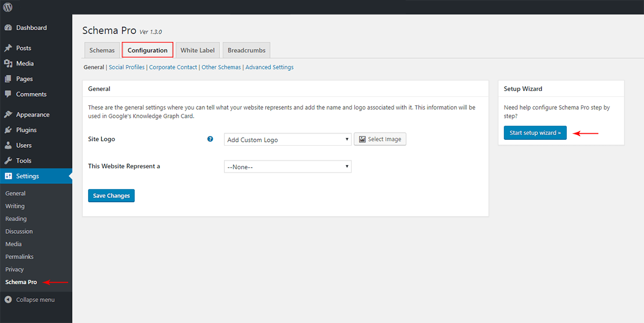Open the Social Profiles section link
The image size is (644, 323).
coord(127,67)
